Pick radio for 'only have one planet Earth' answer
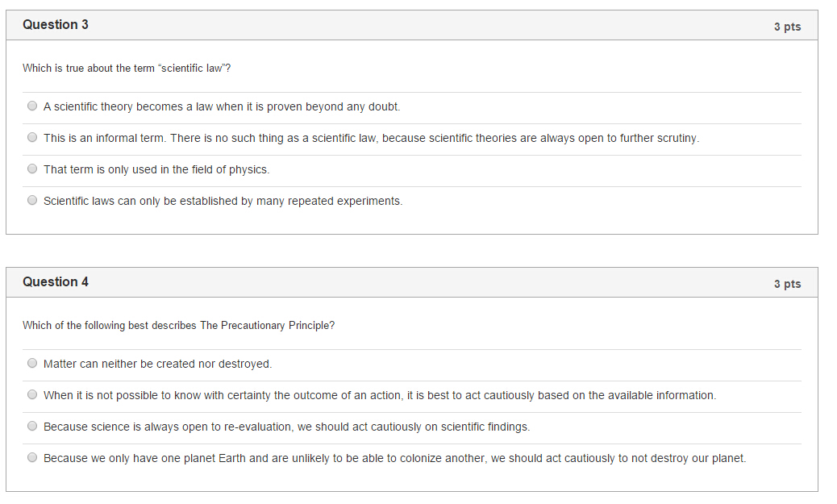Viewport: 837px width, 504px height. pos(32,458)
